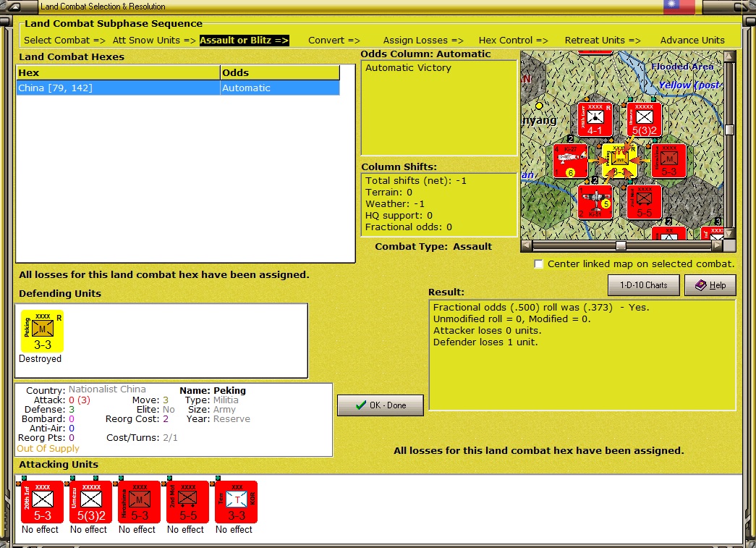Click the Weather: -1 column shift line
The image size is (756, 548).
(x=395, y=204)
